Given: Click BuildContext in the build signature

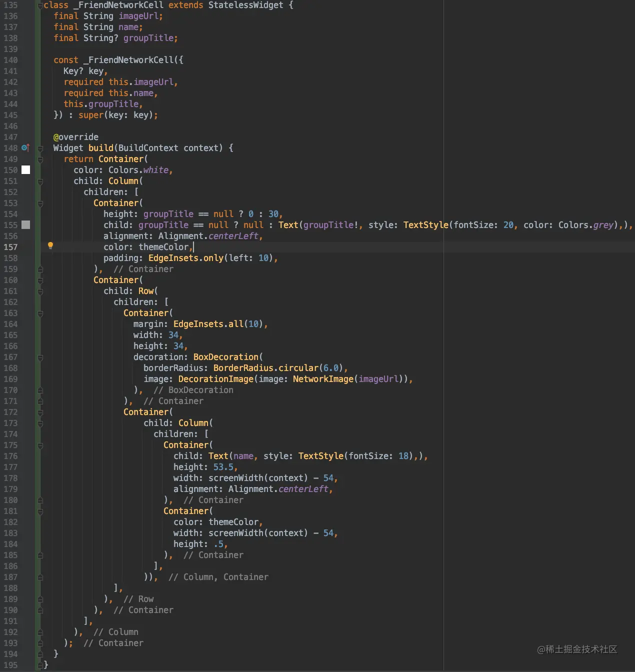Looking at the screenshot, I should point(148,148).
